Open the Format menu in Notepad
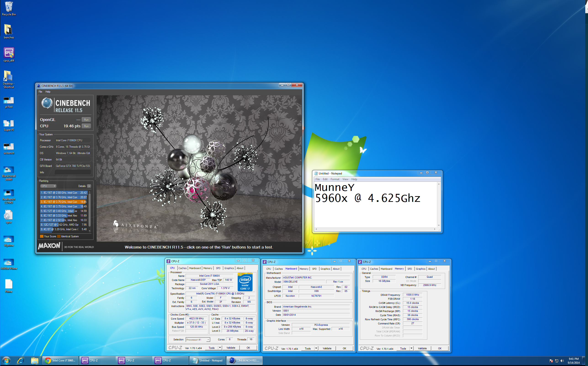 pyautogui.click(x=335, y=179)
